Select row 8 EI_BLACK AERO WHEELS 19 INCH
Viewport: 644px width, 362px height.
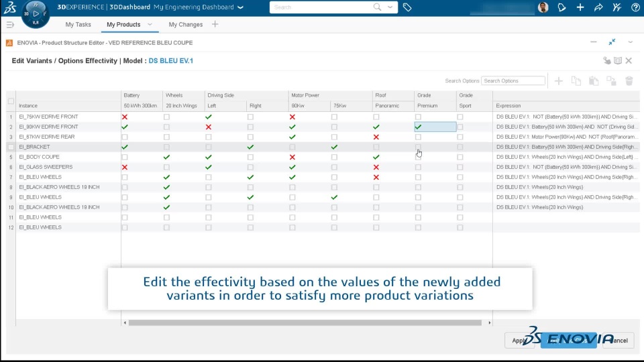59,187
